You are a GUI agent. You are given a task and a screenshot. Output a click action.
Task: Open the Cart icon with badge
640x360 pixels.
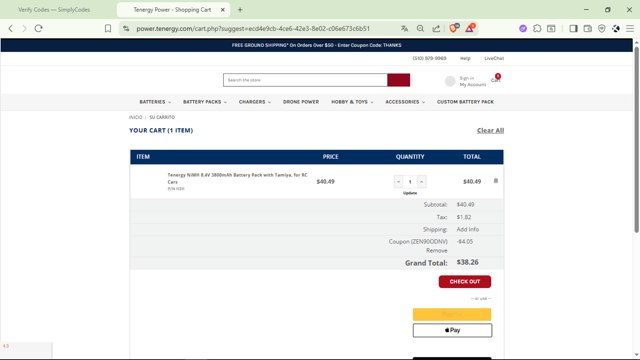[496, 78]
